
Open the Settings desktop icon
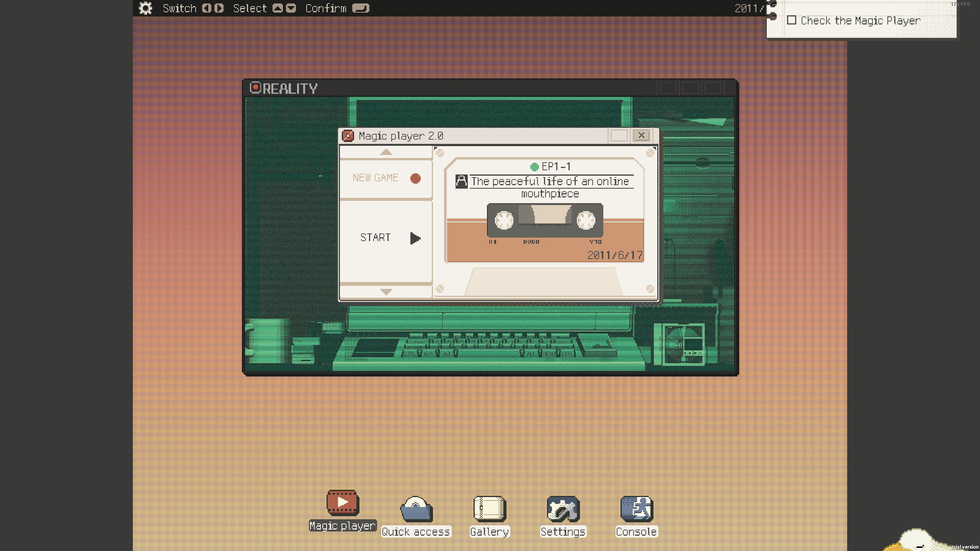563,509
